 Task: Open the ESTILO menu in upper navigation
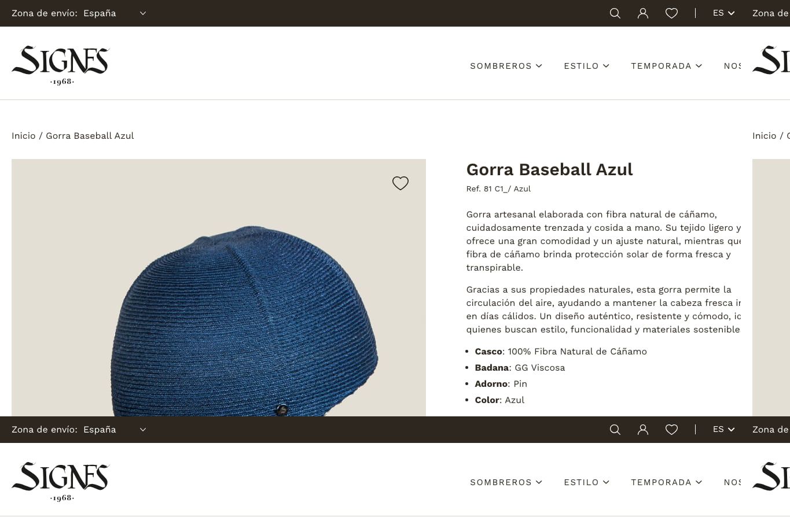point(586,66)
